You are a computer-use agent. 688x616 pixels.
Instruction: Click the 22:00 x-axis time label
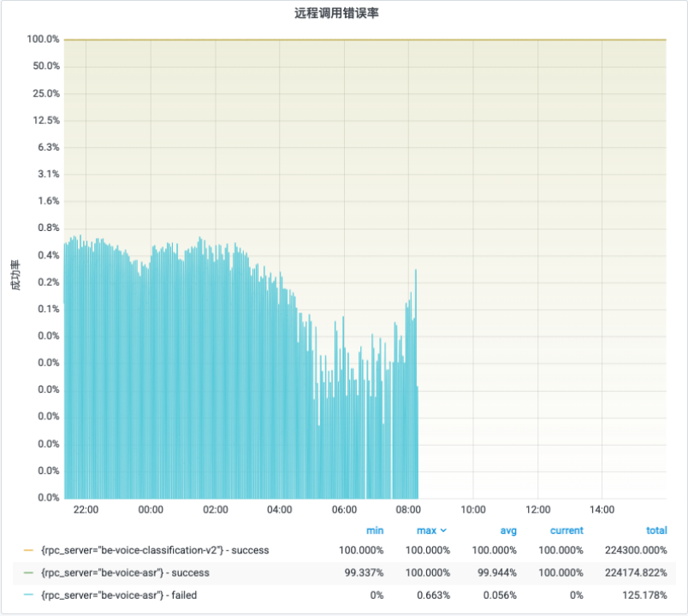click(86, 510)
